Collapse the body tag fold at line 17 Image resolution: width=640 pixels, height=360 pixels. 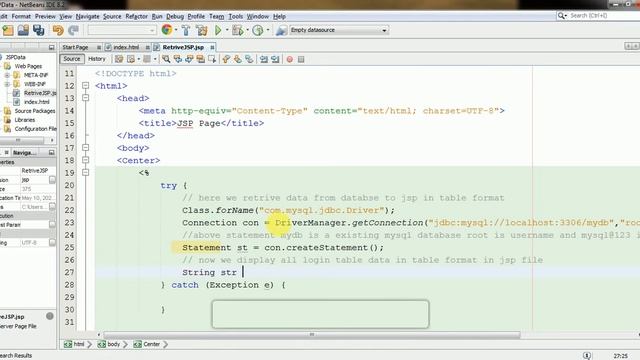[85, 148]
